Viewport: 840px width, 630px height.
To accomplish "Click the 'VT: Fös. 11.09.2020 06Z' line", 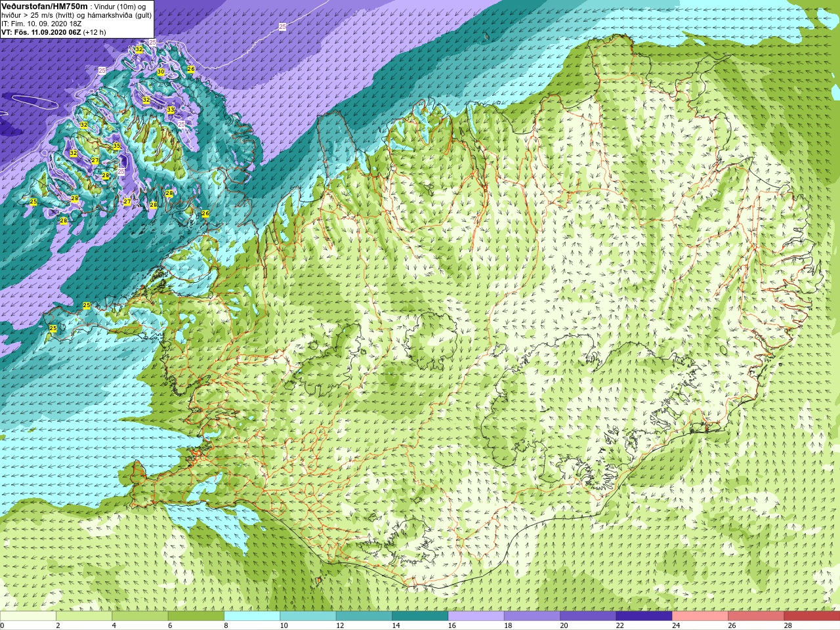I will (54, 31).
